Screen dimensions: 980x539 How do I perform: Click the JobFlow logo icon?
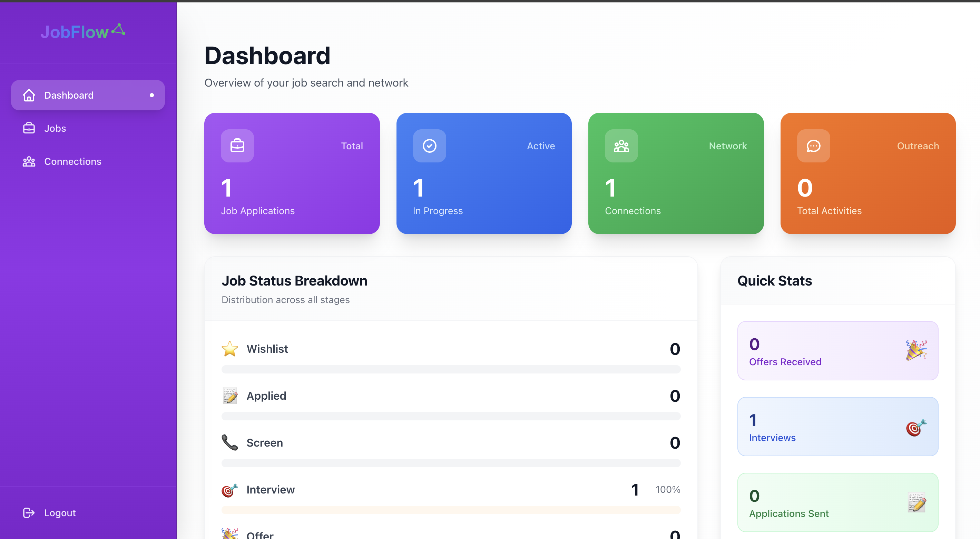coord(119,29)
